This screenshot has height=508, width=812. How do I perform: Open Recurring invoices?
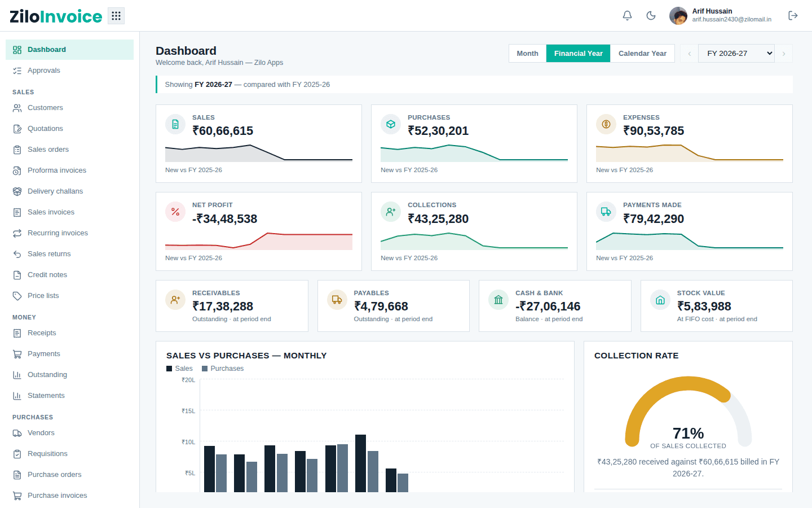click(x=69, y=233)
